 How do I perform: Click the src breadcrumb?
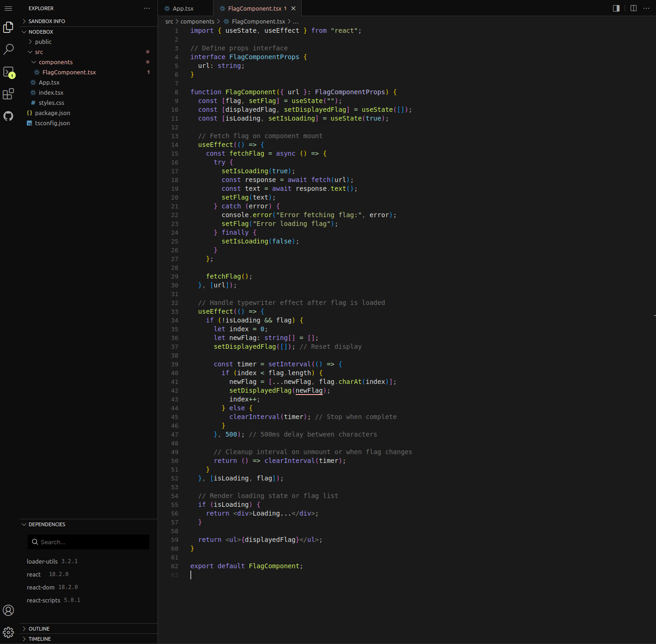169,21
